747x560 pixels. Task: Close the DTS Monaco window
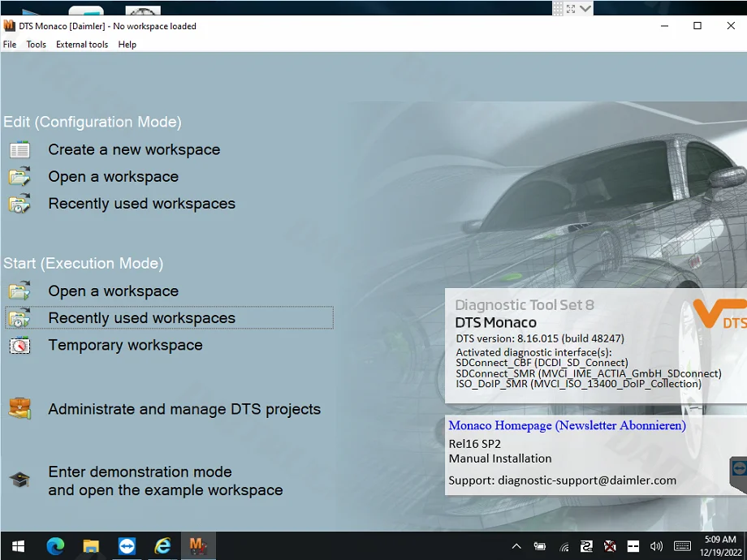731,26
